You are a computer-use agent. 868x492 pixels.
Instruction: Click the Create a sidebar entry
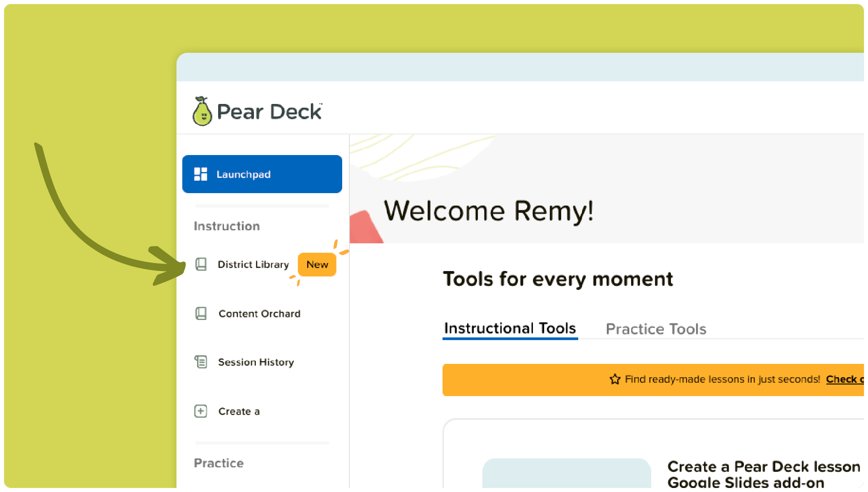[239, 411]
